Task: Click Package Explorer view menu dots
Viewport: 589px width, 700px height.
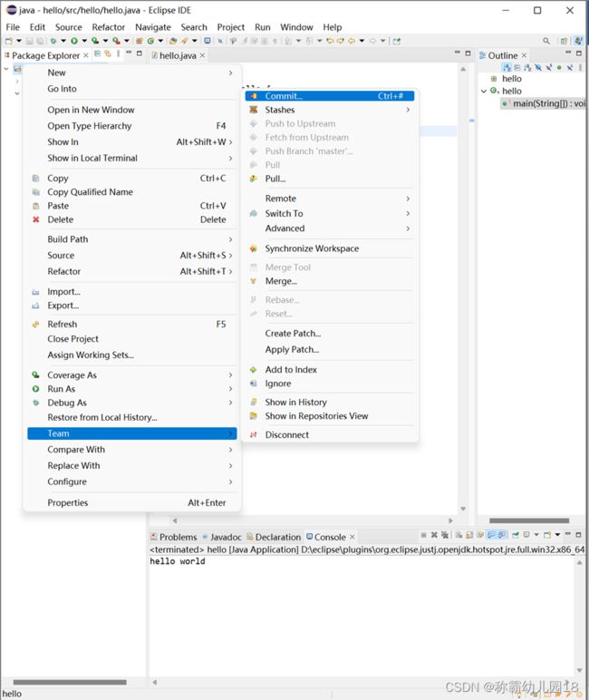Action: pyautogui.click(x=118, y=54)
